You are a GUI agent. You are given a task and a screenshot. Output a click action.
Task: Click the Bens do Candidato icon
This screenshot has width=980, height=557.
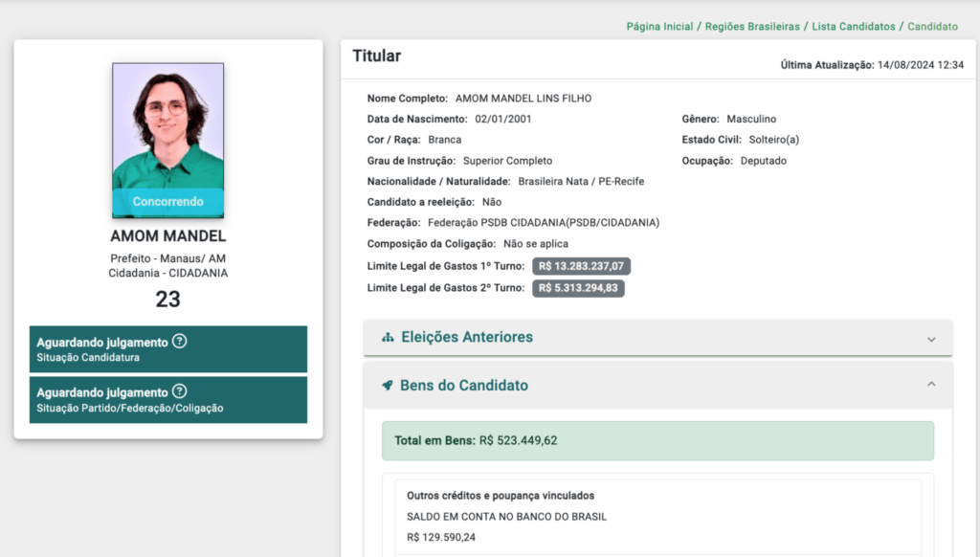(388, 385)
